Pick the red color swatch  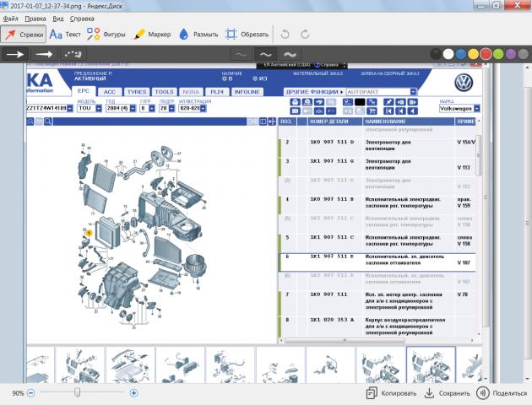point(486,54)
